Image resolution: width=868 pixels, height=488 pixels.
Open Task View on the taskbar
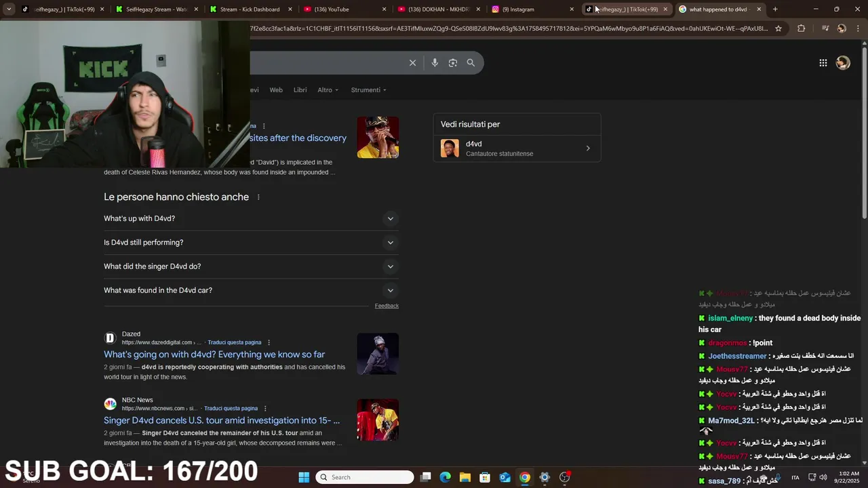point(425,477)
